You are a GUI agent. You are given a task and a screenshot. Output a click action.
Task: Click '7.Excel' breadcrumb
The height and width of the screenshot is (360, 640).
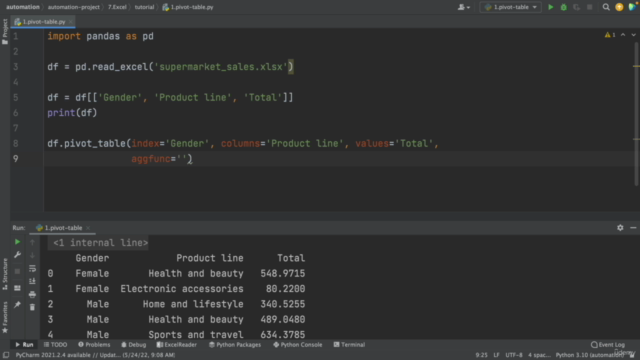click(117, 7)
